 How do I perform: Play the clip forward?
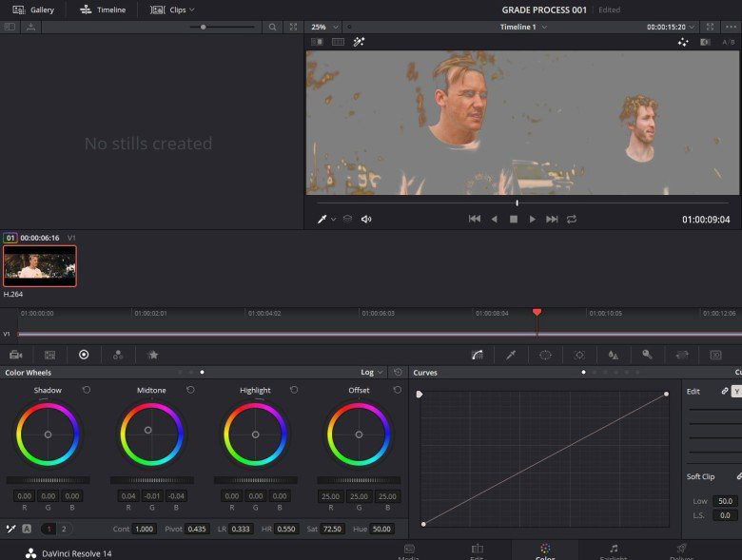pos(533,219)
